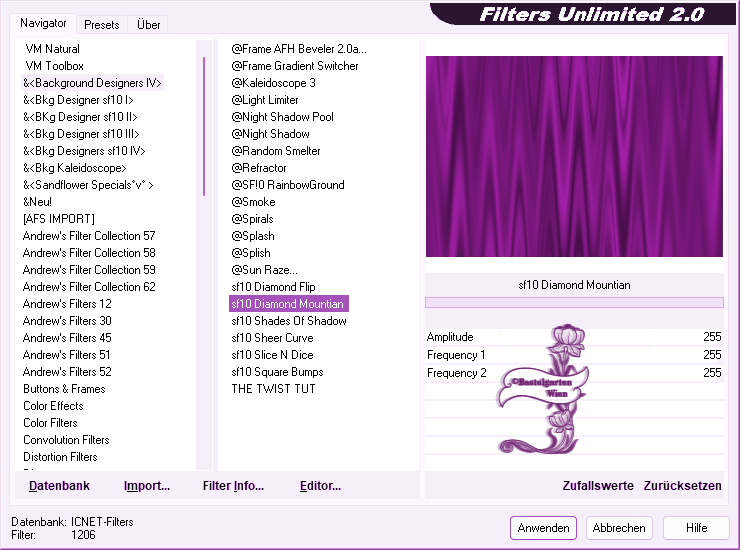Select Distortion Filters category
Image resolution: width=740 pixels, height=550 pixels.
point(60,457)
